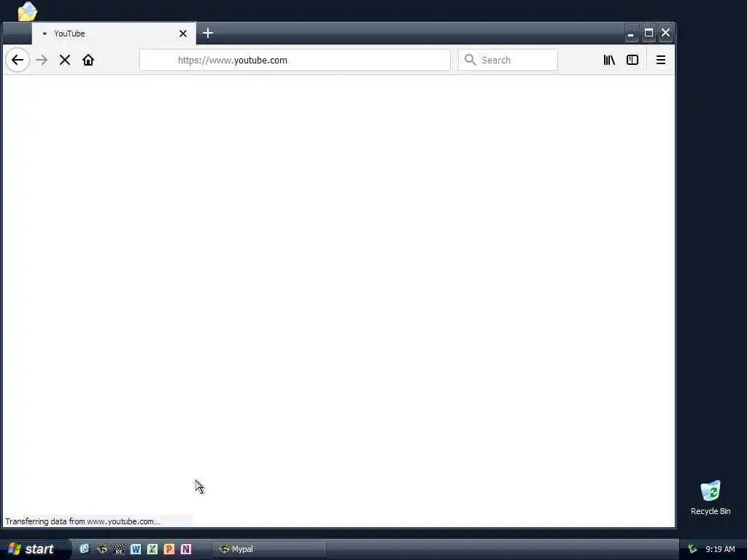The image size is (747, 560).
Task: Minimize the Mypal browser window
Action: pos(631,34)
